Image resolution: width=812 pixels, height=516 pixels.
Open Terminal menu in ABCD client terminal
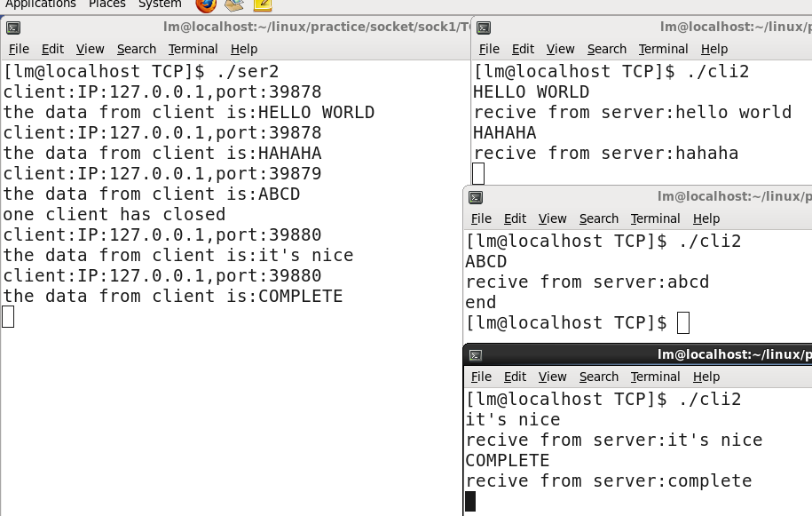(655, 219)
